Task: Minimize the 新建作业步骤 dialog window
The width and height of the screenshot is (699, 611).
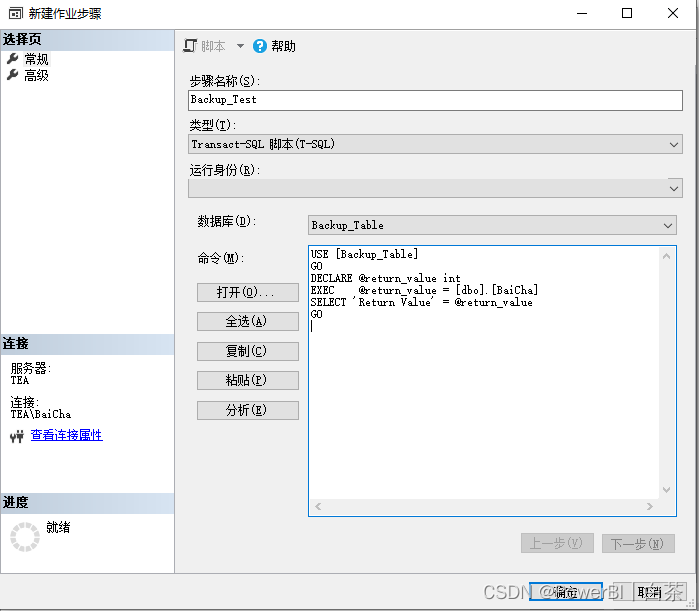Action: pos(582,13)
